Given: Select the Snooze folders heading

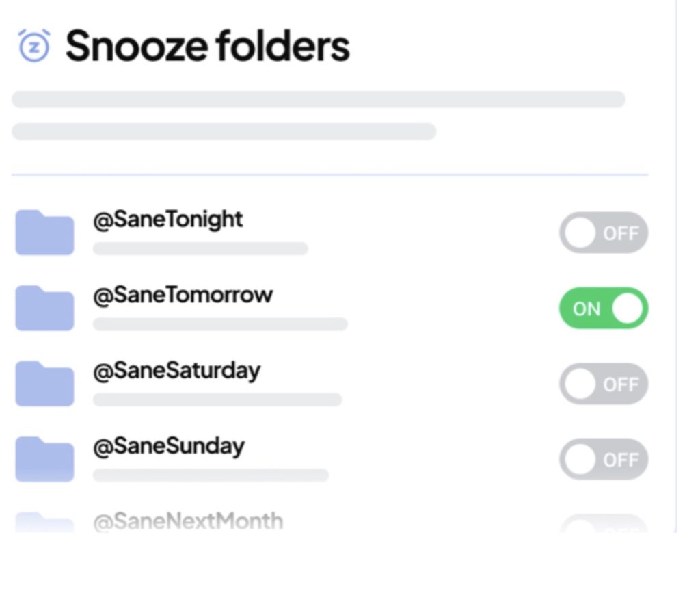Looking at the screenshot, I should [205, 46].
